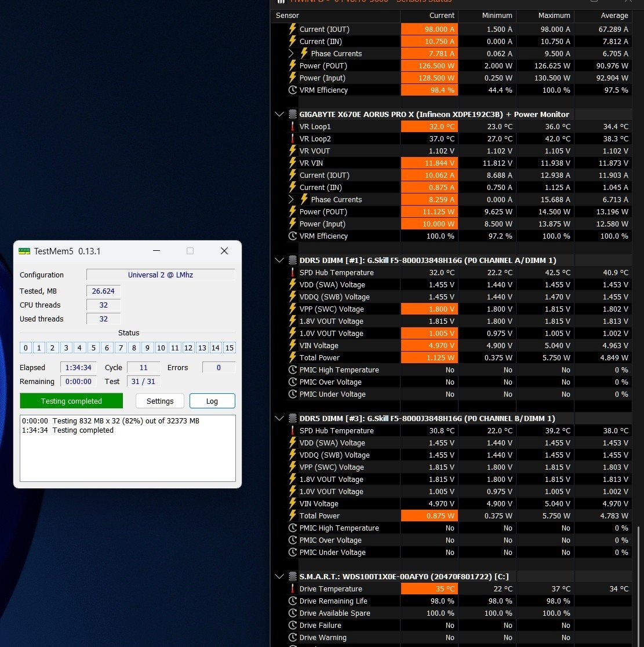Select the Power (Input) 128.500 W row value
The height and width of the screenshot is (647, 644).
(430, 78)
